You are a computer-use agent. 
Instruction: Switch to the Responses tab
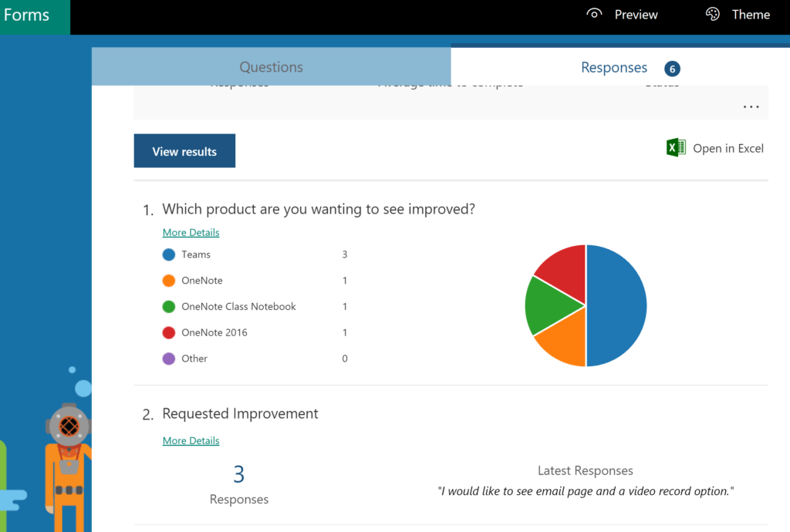(620, 67)
